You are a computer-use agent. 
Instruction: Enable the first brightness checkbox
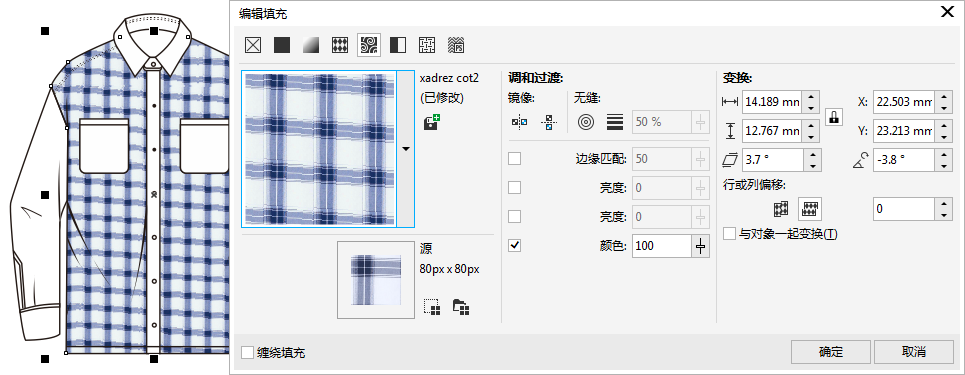(515, 188)
